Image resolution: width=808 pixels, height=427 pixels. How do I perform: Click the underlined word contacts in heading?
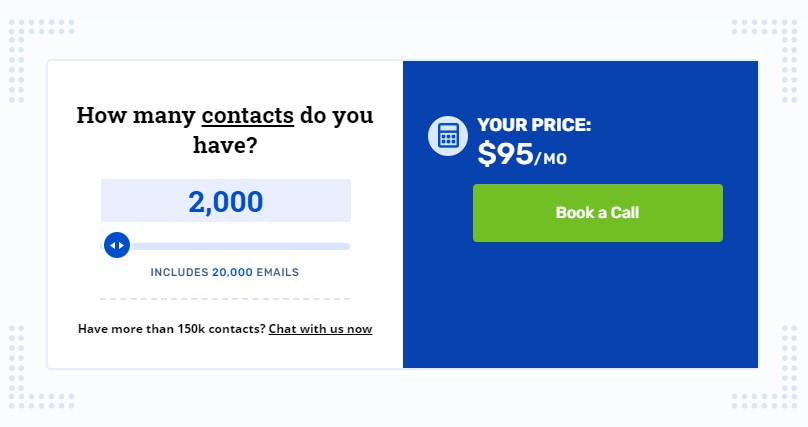click(247, 115)
